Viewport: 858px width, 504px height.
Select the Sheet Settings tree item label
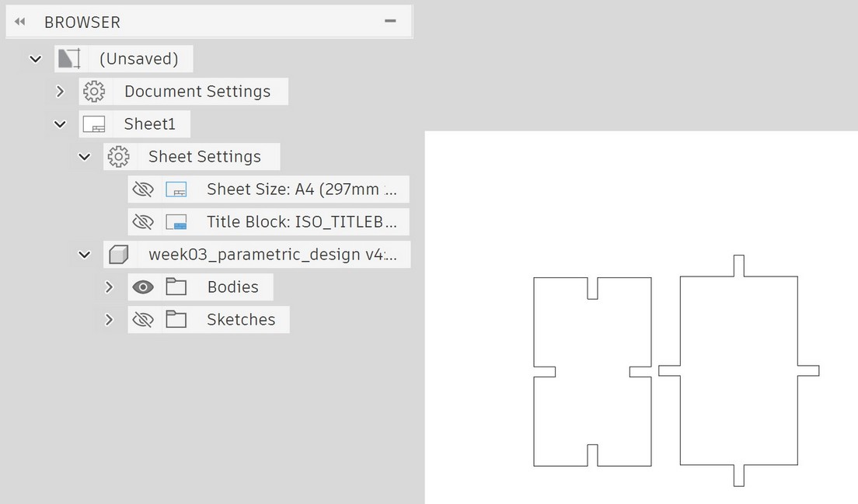(x=204, y=157)
